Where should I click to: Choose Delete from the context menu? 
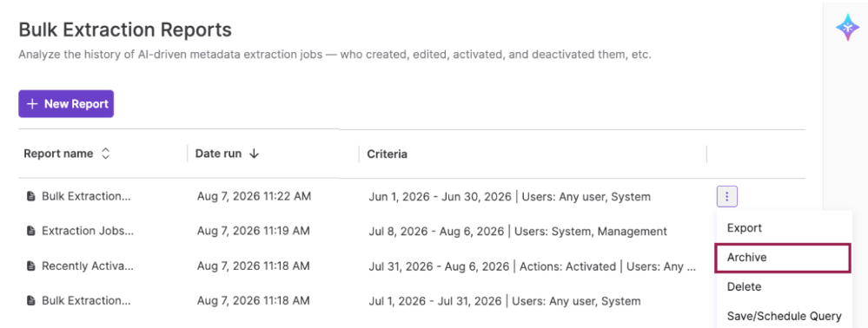(x=744, y=286)
